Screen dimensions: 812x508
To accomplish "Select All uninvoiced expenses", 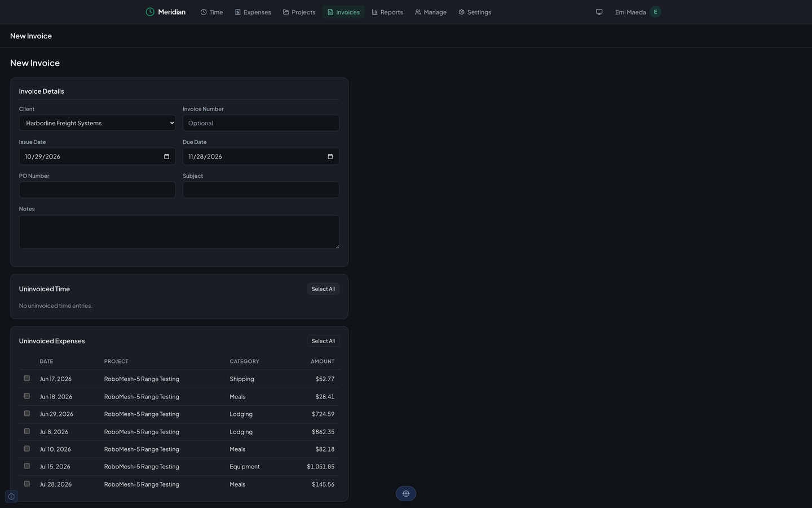I will click(x=323, y=341).
